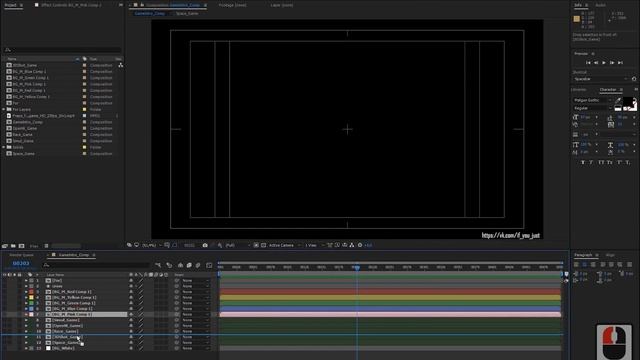Apply Subscript in Character panel
This screenshot has height=360, width=640.
click(x=628, y=162)
